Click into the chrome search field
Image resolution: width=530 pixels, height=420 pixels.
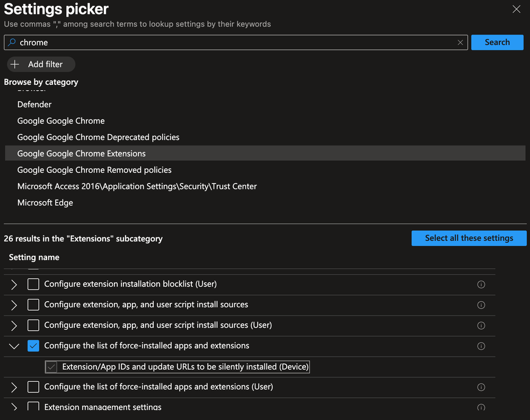[233, 42]
